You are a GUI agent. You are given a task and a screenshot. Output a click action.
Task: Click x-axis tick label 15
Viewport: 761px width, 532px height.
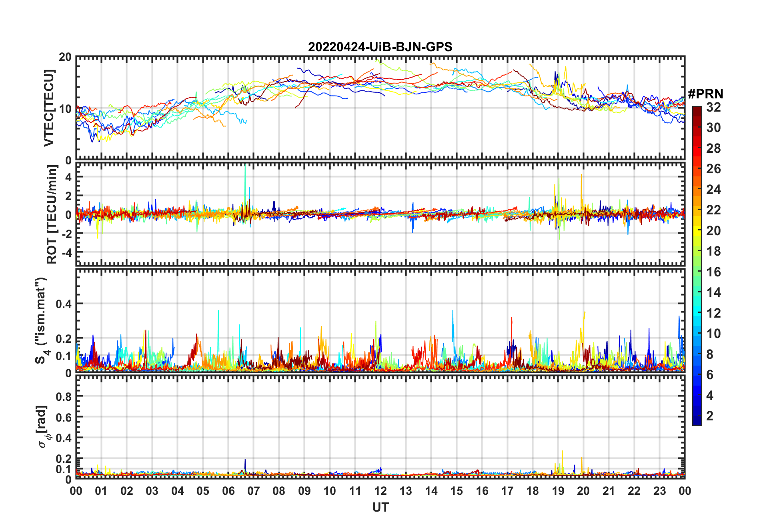tap(457, 491)
